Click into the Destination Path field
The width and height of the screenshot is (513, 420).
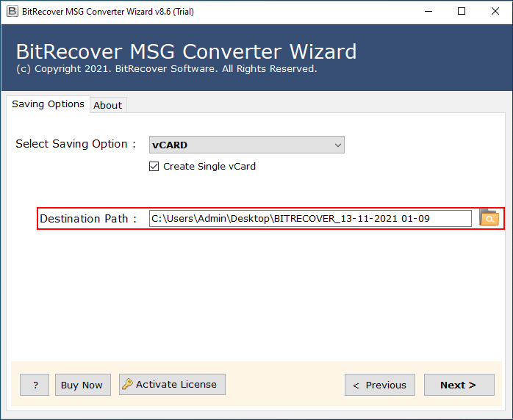pos(310,218)
